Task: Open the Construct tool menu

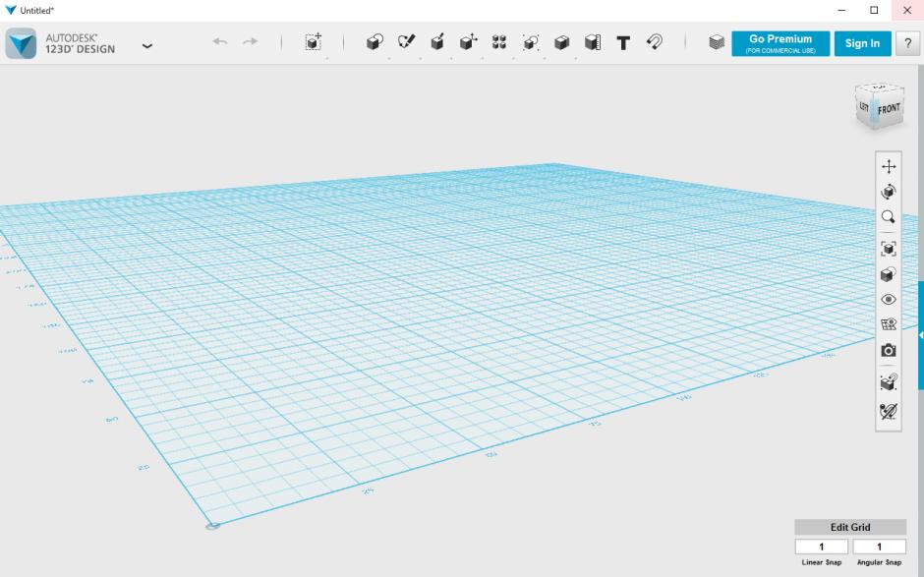Action: coord(437,42)
